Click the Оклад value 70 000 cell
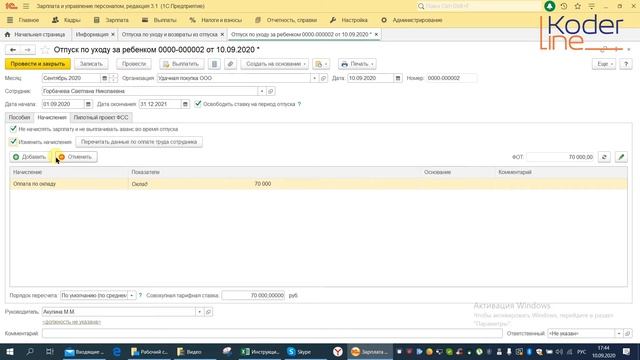The image size is (640, 360). tap(262, 184)
